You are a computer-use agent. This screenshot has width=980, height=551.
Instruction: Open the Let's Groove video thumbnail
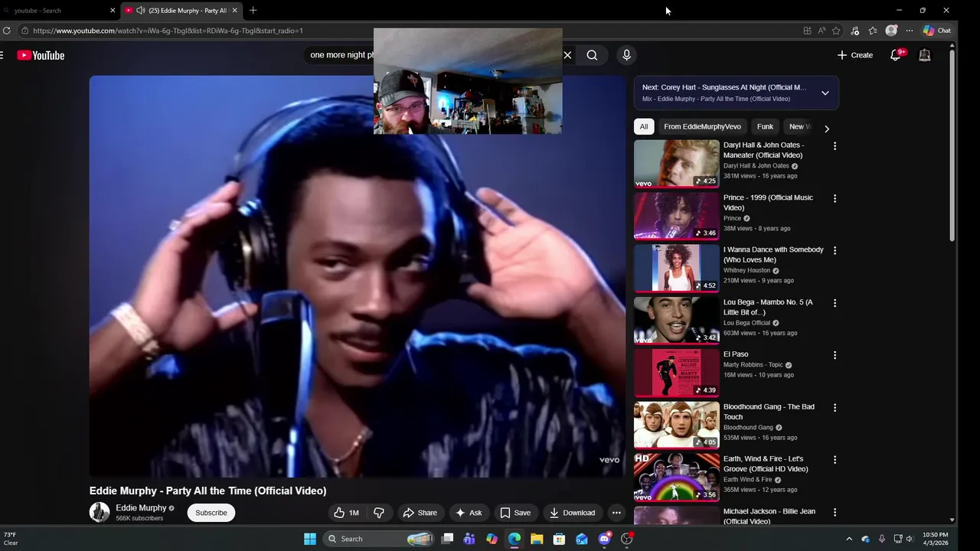click(x=676, y=478)
